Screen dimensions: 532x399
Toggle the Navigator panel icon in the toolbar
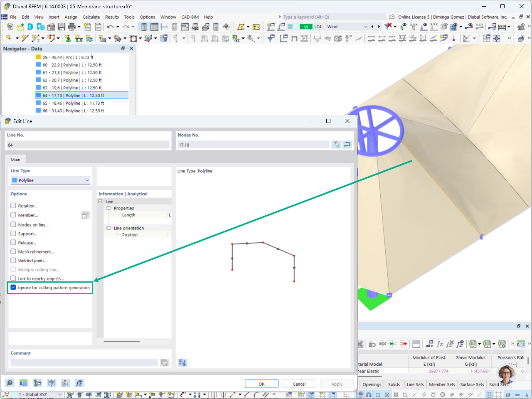pos(144,27)
